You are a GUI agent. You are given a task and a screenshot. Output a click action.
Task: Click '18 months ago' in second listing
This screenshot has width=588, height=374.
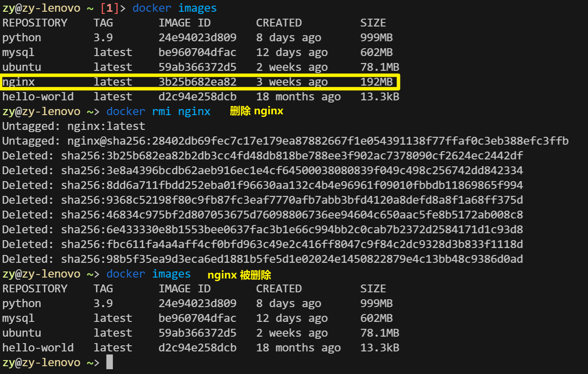(x=298, y=348)
